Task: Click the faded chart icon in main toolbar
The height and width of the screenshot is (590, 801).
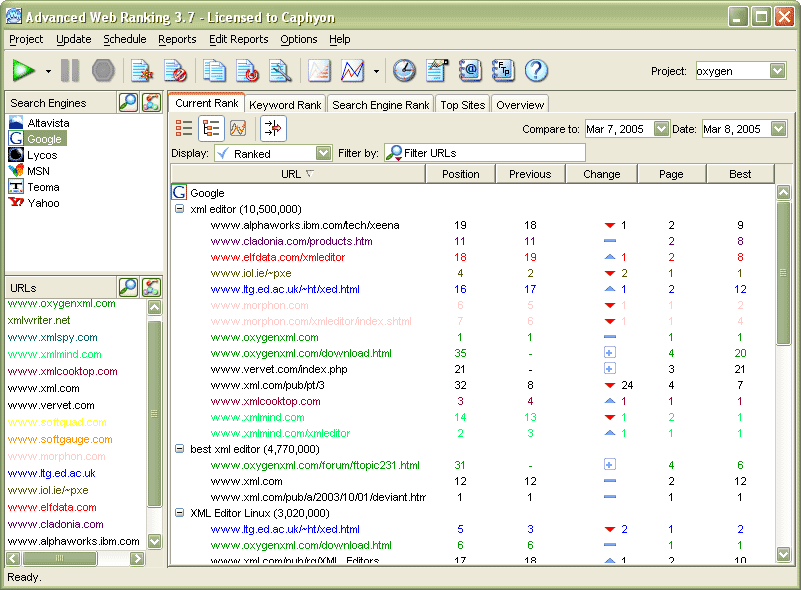Action: [319, 70]
